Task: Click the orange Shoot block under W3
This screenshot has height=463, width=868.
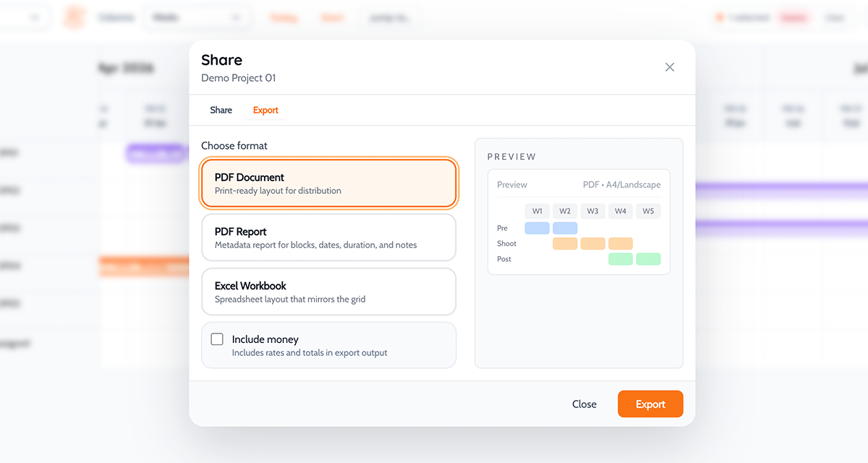Action: pos(592,244)
